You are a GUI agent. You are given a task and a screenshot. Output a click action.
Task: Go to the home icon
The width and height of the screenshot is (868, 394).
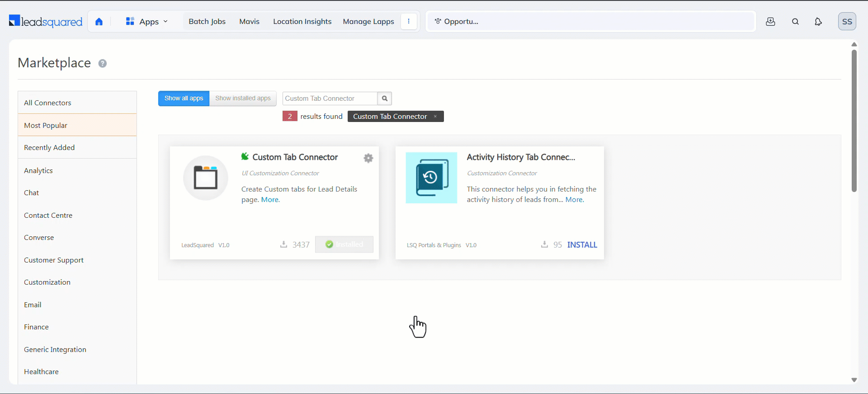(99, 22)
